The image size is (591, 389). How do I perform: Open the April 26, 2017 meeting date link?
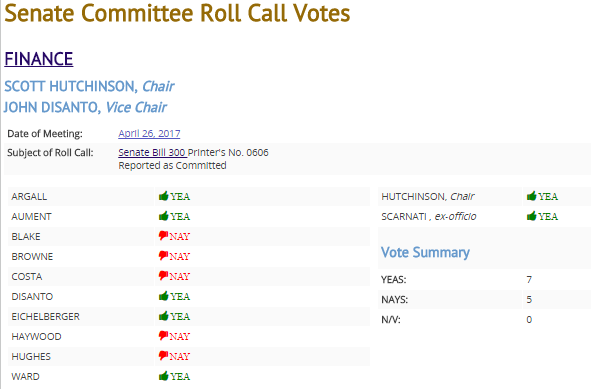pyautogui.click(x=149, y=133)
